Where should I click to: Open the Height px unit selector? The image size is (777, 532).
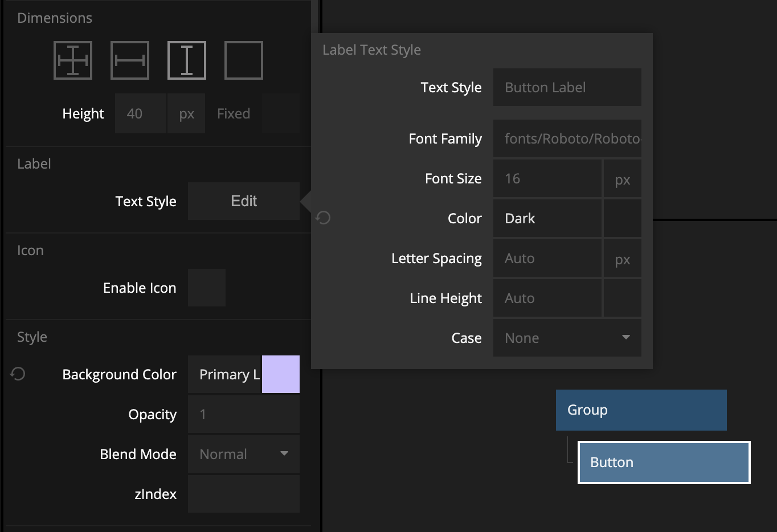pyautogui.click(x=186, y=114)
